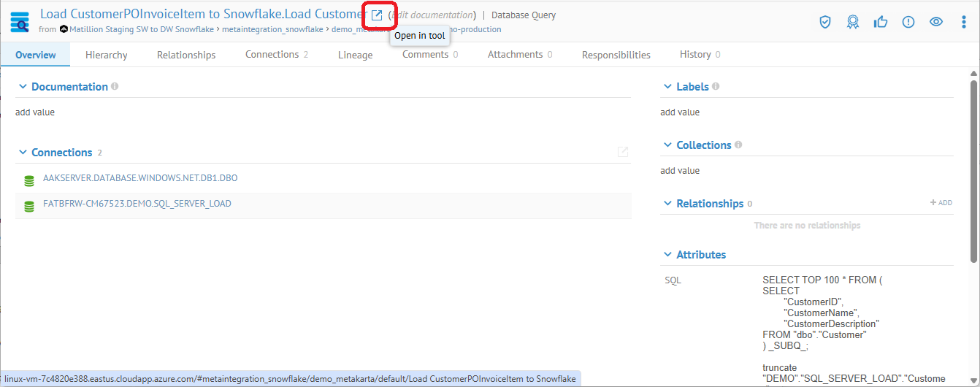Click the Open in tool icon
Viewport: 980px width, 387px height.
[x=377, y=15]
